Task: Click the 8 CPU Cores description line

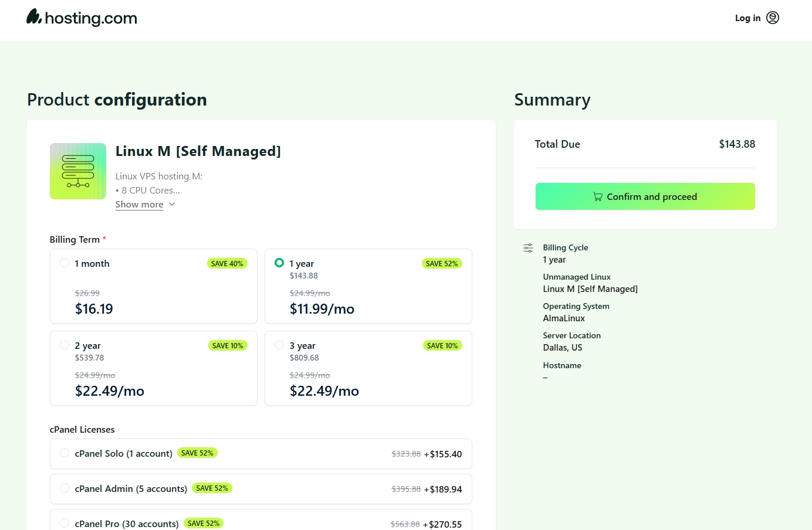Action: click(148, 191)
